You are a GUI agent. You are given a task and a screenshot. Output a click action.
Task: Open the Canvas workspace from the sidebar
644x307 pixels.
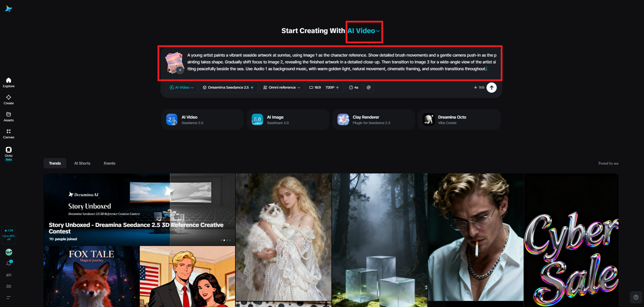pyautogui.click(x=9, y=134)
